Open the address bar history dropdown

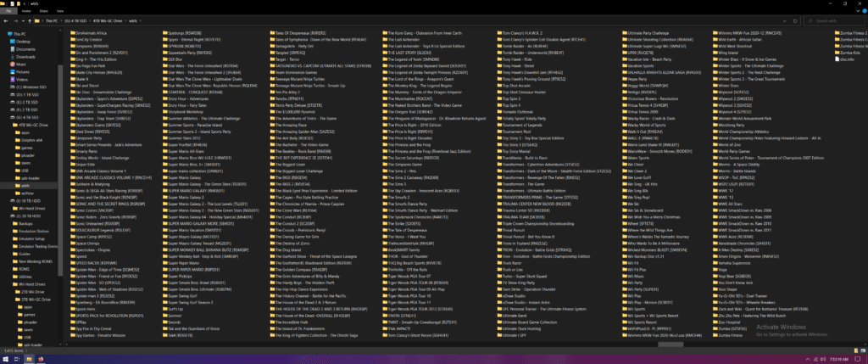[x=786, y=21]
